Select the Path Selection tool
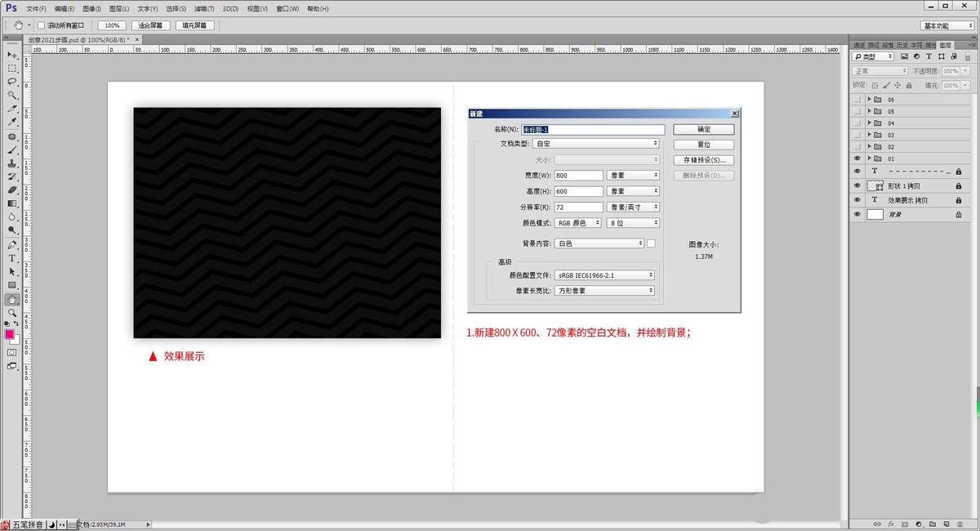Image resolution: width=980 pixels, height=531 pixels. click(x=12, y=271)
